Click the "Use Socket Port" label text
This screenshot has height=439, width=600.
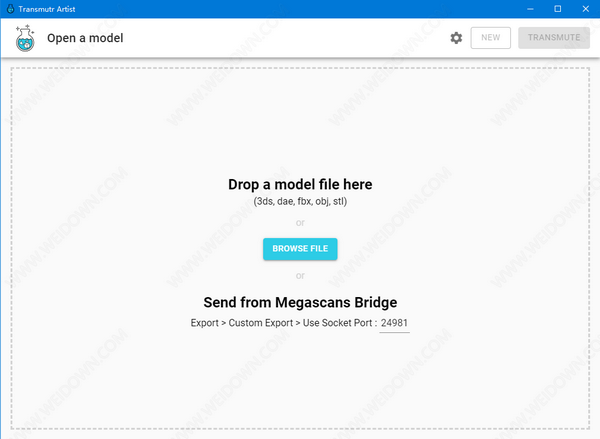[x=335, y=323]
